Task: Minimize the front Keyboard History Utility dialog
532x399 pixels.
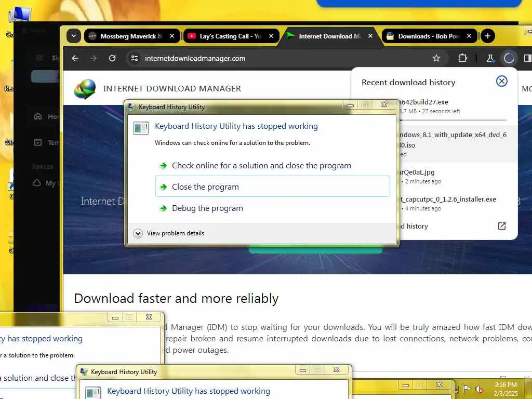Action: coord(351,105)
